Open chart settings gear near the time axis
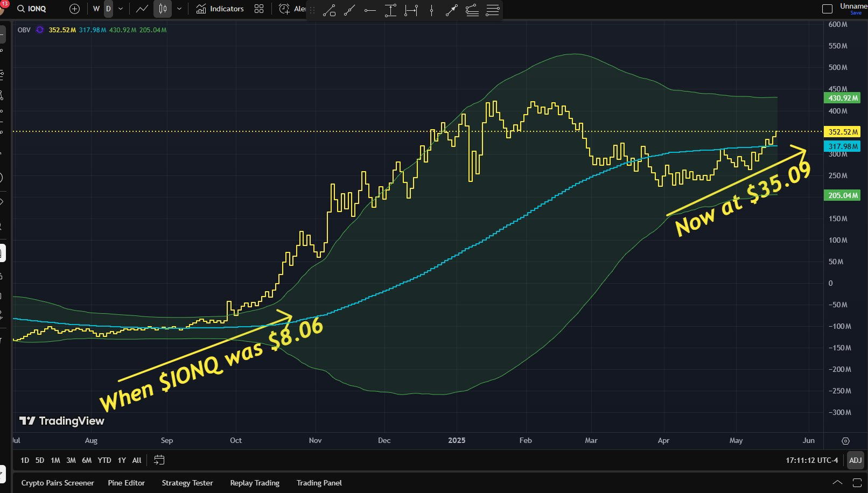 pos(845,441)
